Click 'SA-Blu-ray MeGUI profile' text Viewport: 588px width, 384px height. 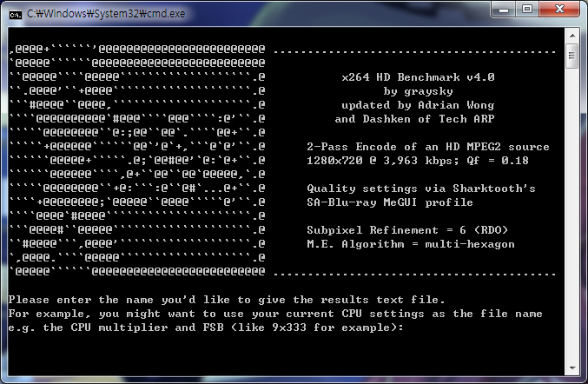390,202
